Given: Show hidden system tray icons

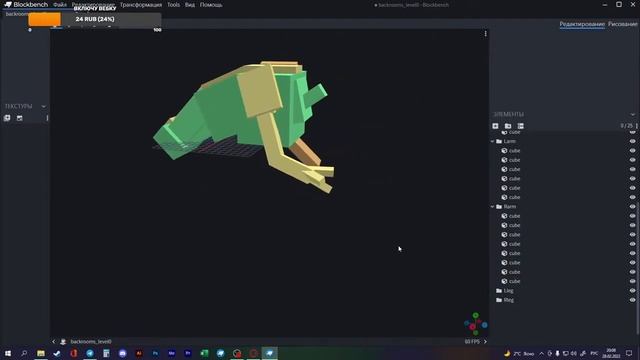Looking at the screenshot, I should click(541, 353).
